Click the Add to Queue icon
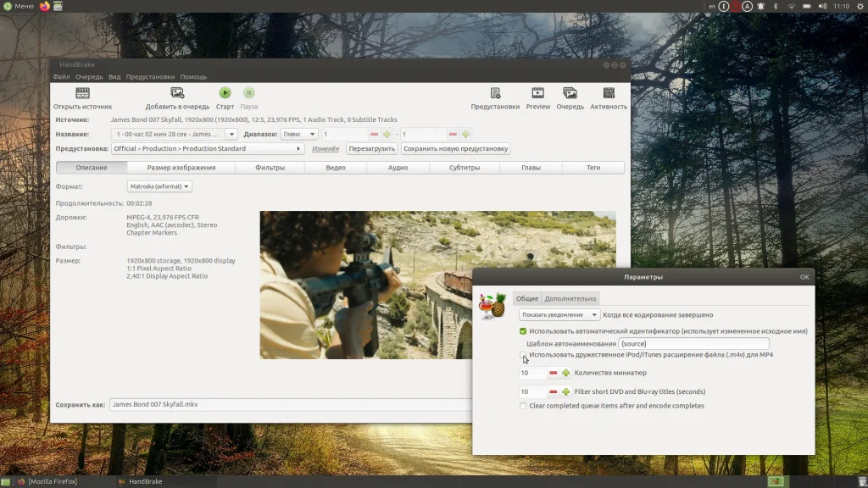The image size is (868, 488). point(177,93)
